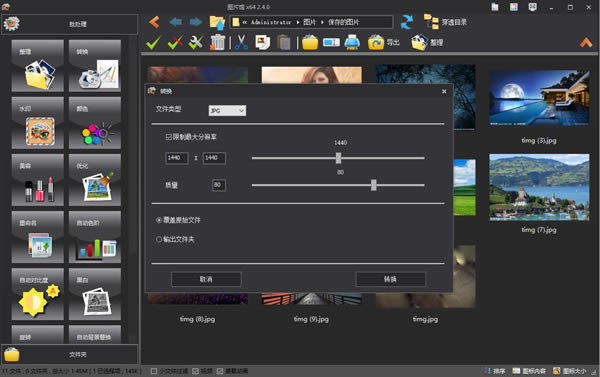Open the 自动对比度 (auto contrast) tile
This screenshot has height=377, width=600.
tap(38, 294)
